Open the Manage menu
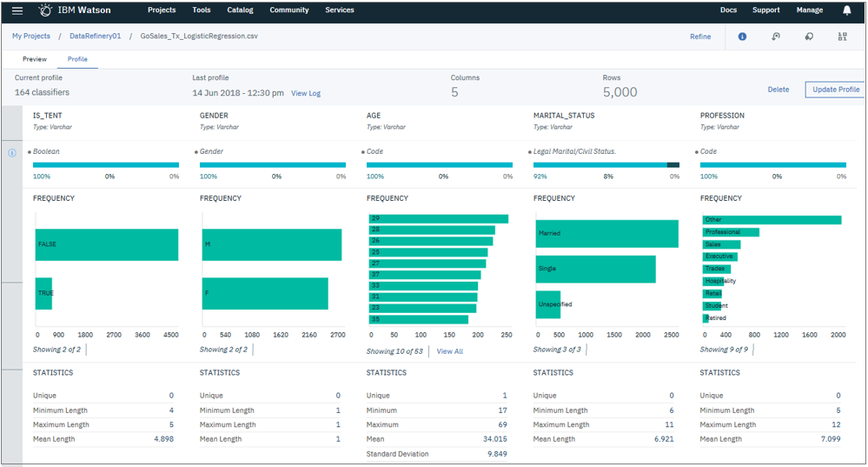 (809, 10)
